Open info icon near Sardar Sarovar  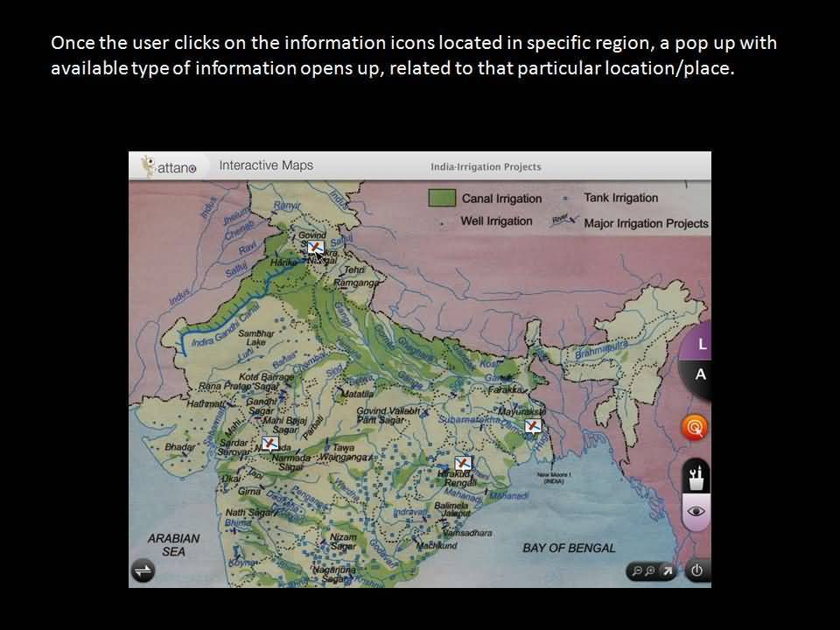tap(269, 444)
